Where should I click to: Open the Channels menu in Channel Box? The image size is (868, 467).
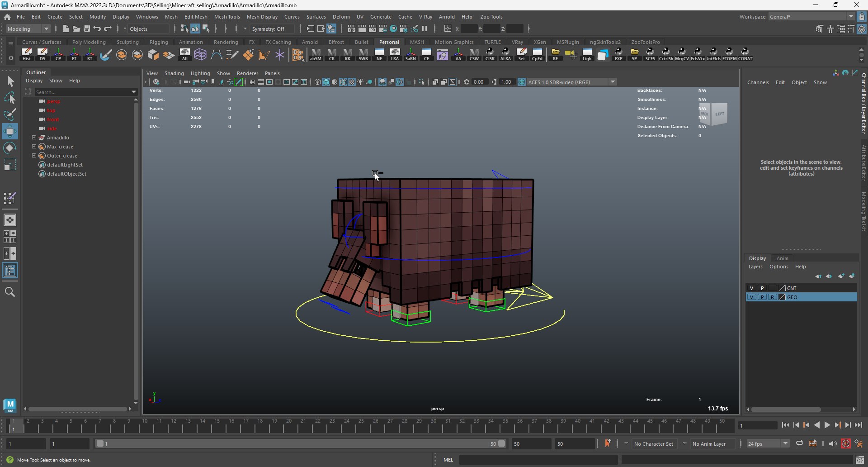point(758,82)
